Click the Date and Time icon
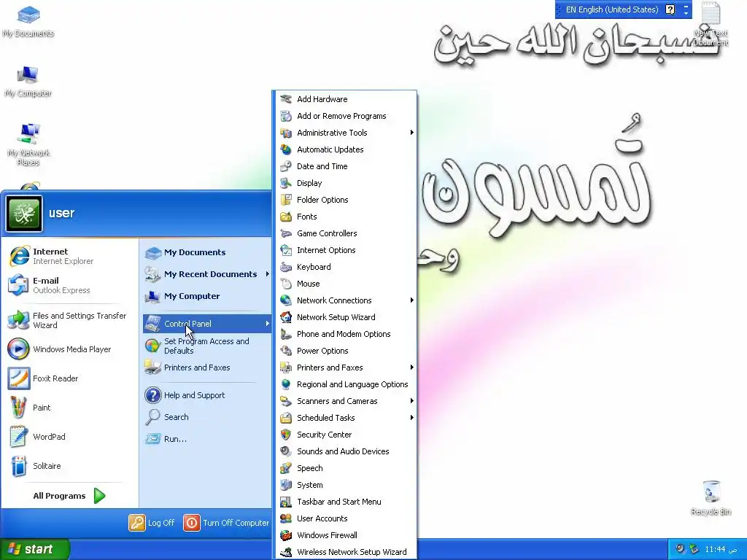Screen dimensions: 747x560 pyautogui.click(x=286, y=166)
